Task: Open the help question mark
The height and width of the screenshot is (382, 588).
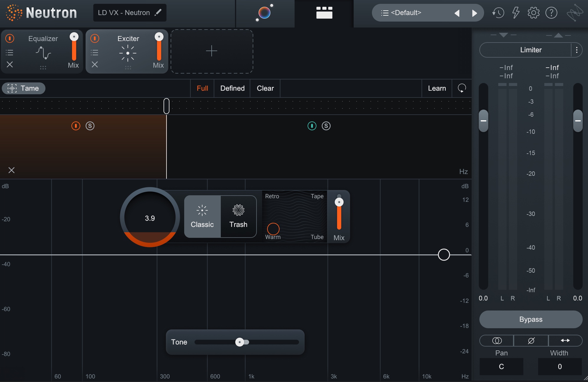Action: point(551,13)
